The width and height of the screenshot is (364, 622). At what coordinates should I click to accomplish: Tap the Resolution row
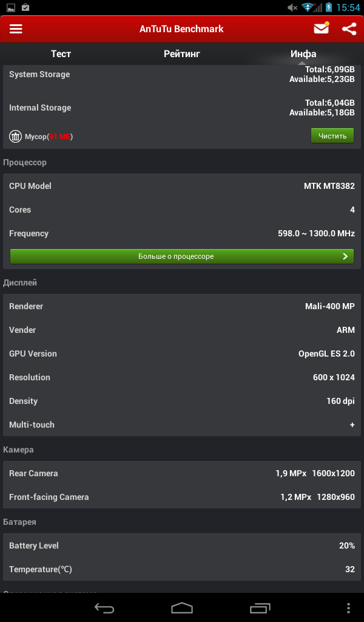(x=182, y=377)
